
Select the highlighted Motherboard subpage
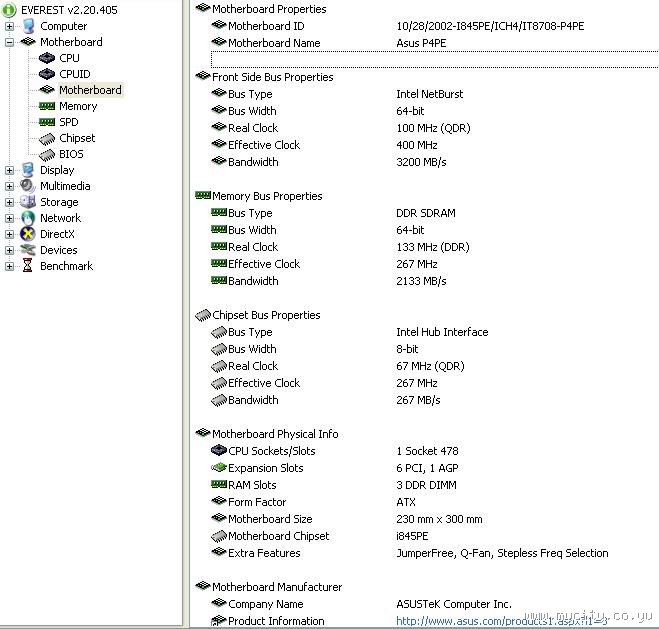(90, 90)
